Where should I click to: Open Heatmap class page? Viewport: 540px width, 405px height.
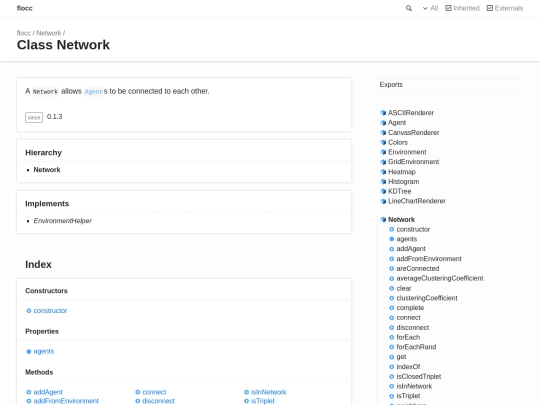[402, 172]
